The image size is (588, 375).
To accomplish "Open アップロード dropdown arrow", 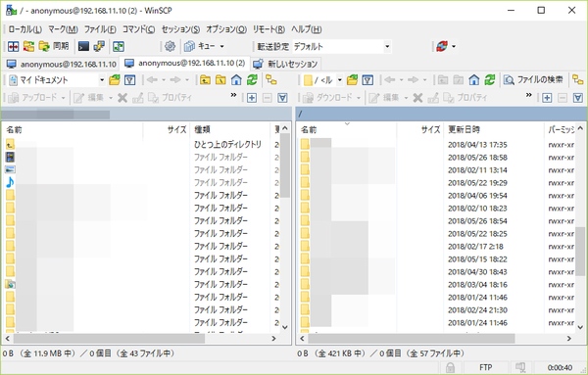I will pyautogui.click(x=63, y=98).
